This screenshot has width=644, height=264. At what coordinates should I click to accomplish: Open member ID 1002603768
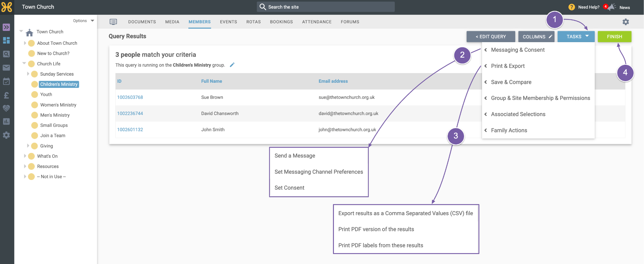130,97
